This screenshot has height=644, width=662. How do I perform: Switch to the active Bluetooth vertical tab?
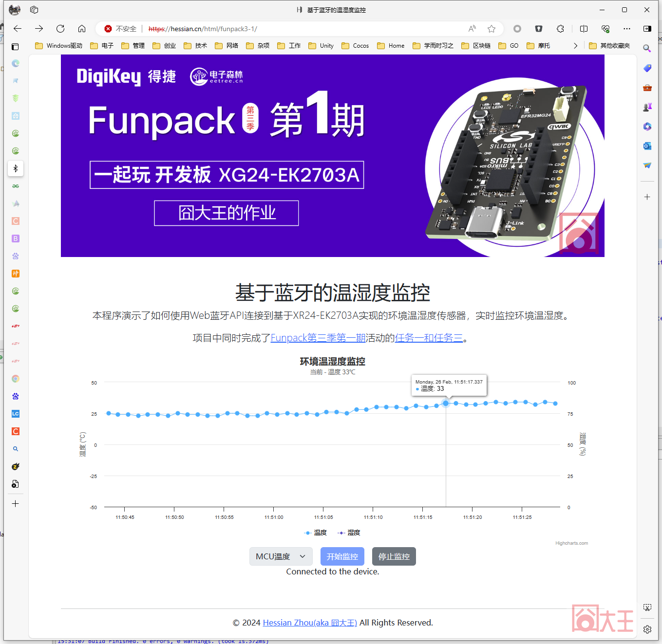click(x=16, y=168)
